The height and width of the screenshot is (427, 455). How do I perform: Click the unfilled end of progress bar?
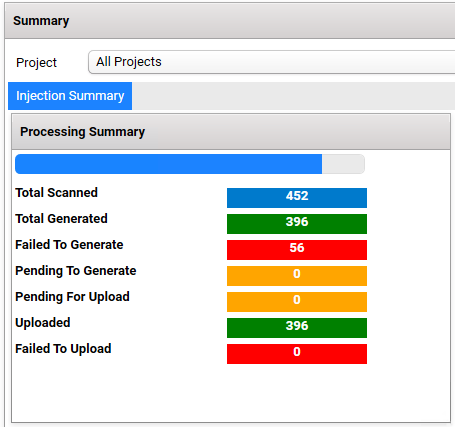point(343,164)
